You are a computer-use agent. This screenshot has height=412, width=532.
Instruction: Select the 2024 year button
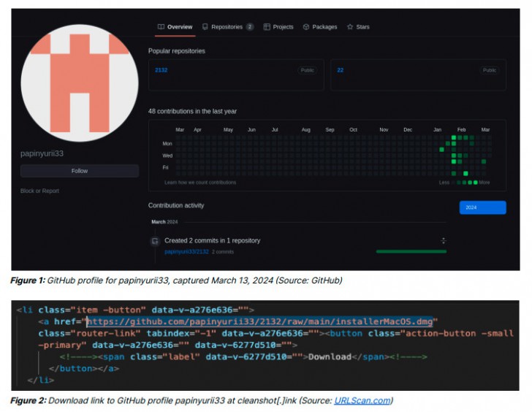482,207
